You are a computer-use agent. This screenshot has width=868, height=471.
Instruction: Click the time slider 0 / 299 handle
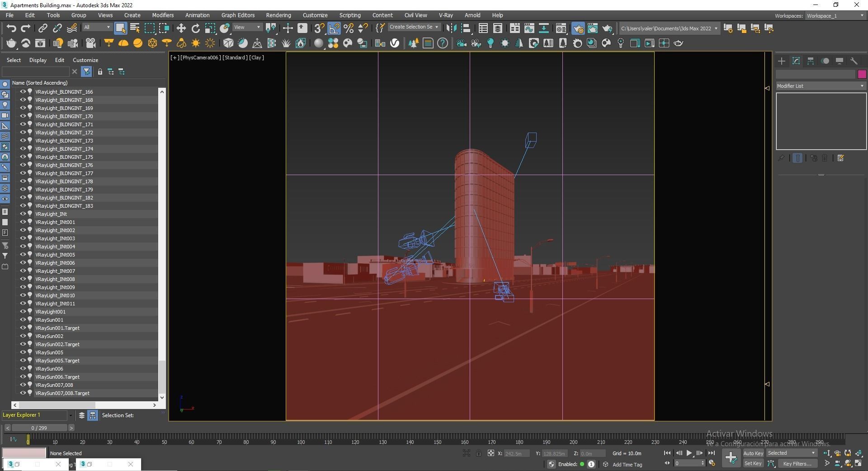pyautogui.click(x=39, y=428)
